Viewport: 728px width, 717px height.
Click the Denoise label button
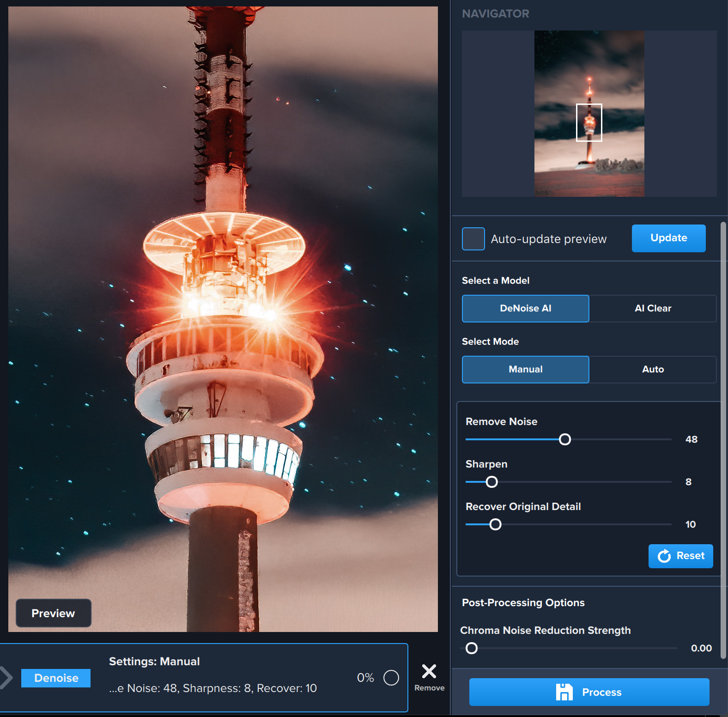56,678
